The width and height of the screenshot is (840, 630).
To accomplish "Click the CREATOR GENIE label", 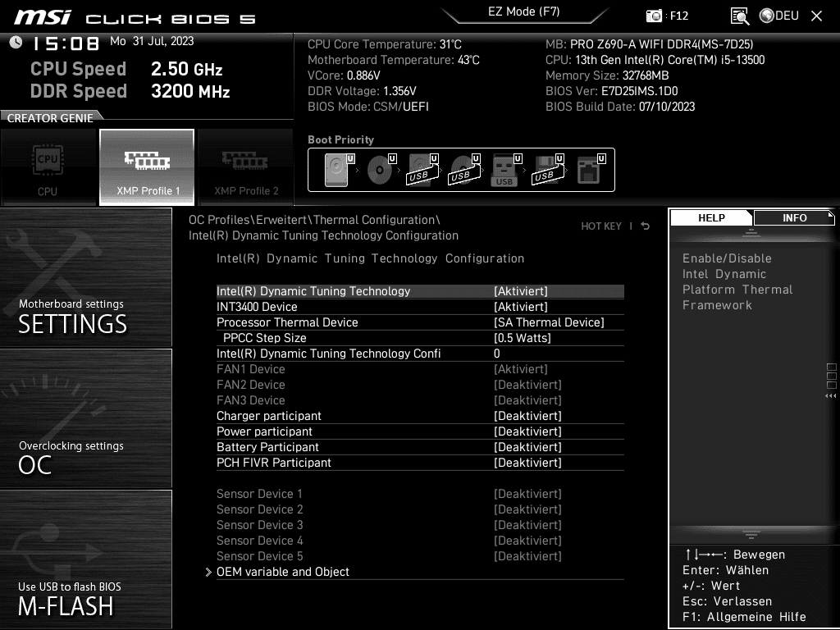I will point(50,118).
